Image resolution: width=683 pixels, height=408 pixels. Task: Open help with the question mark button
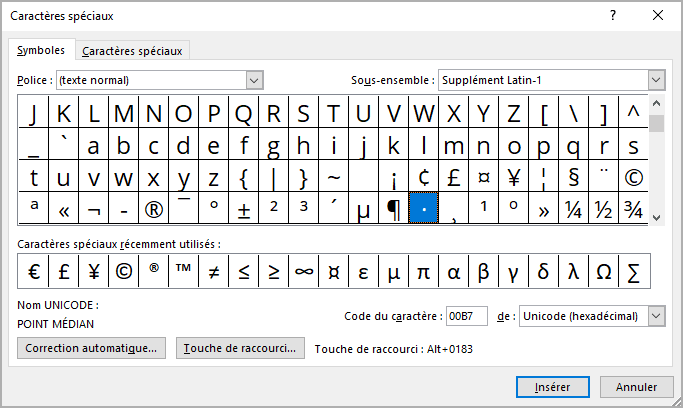click(613, 16)
